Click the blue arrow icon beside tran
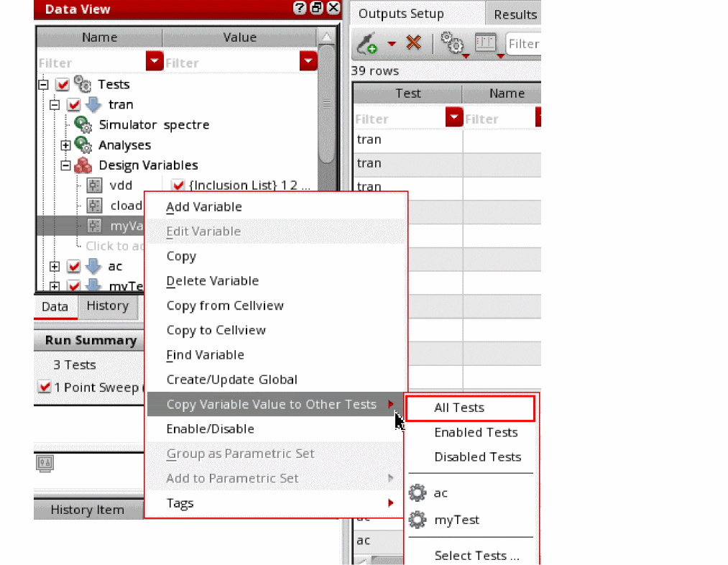Screen dimensions: 728x565 93,104
